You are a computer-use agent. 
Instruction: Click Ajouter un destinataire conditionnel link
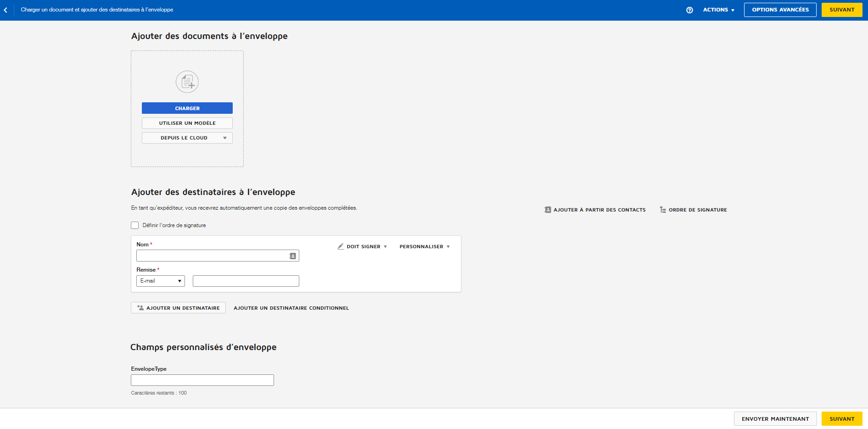click(291, 308)
